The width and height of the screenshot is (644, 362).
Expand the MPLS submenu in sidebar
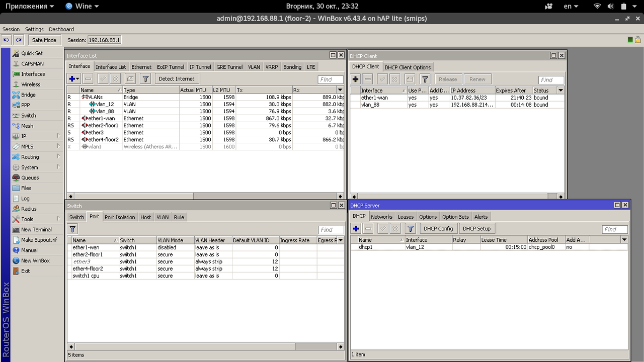[58, 146]
